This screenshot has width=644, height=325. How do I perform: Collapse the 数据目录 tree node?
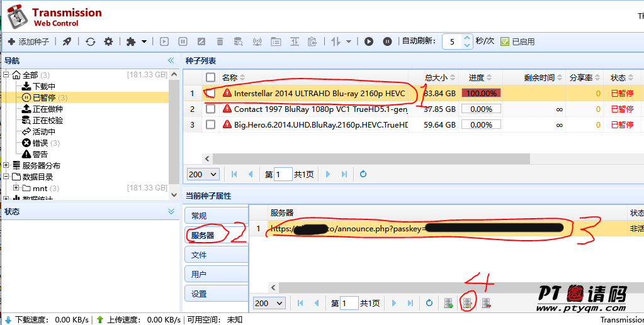[x=6, y=177]
